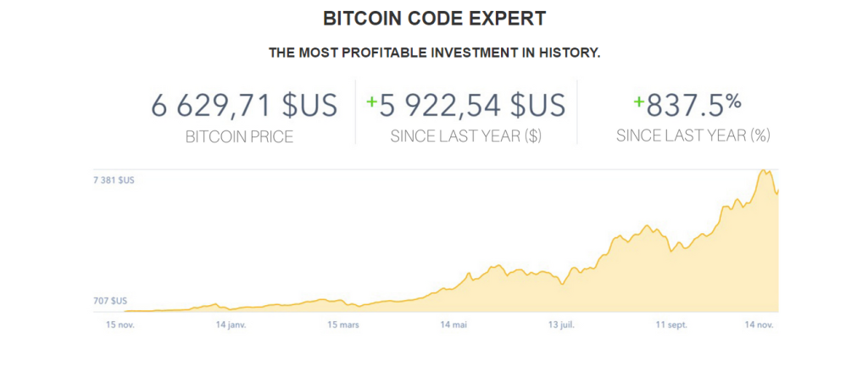868x372 pixels.
Task: Select the SINCE LAST YEAR (%) label
Action: [x=693, y=136]
